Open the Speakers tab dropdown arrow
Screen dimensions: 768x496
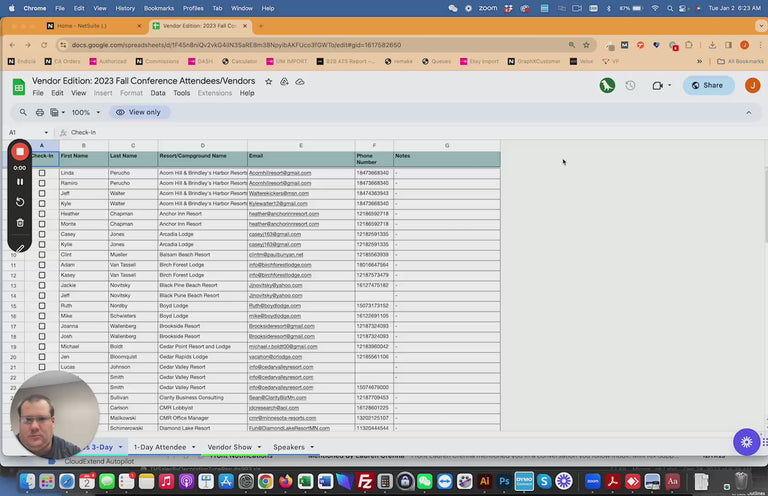pos(312,447)
